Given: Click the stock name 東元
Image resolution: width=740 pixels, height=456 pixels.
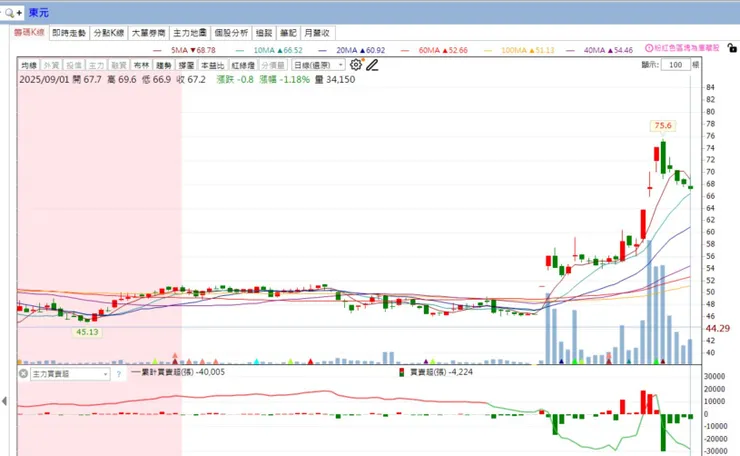Looking at the screenshot, I should [39, 13].
